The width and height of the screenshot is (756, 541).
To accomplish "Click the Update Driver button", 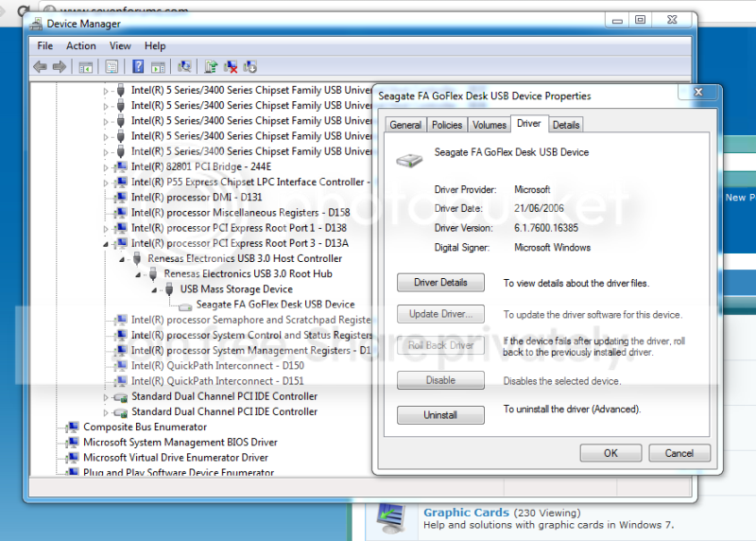I will (440, 314).
